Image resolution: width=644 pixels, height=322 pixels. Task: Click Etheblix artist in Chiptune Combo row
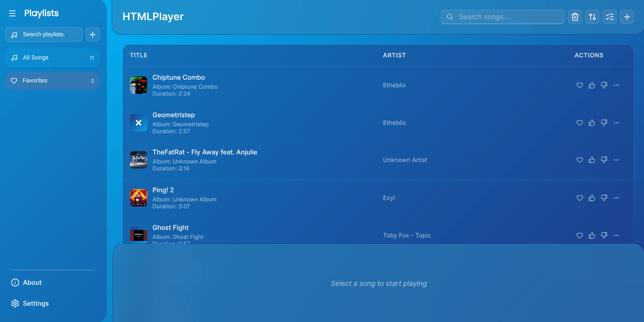pos(394,85)
